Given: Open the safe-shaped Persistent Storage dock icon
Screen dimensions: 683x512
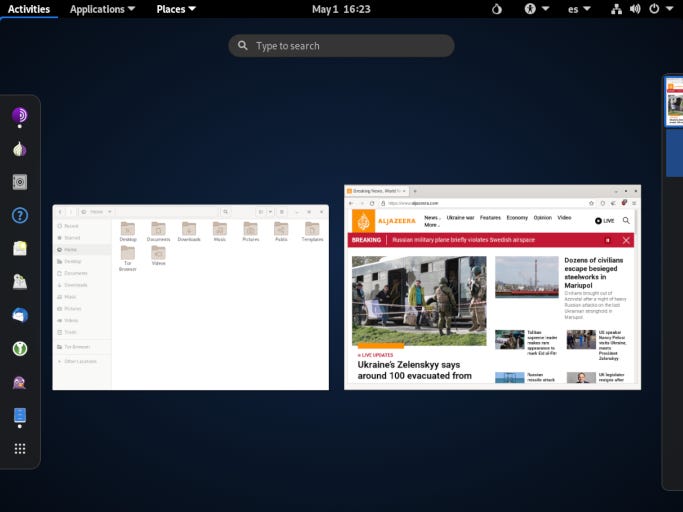Looking at the screenshot, I should coord(20,182).
